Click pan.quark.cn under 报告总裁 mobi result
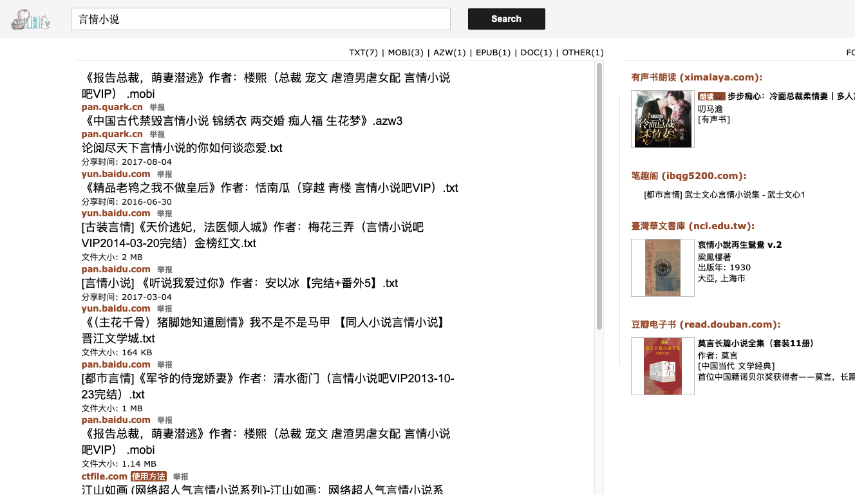This screenshot has width=855, height=504. point(112,107)
